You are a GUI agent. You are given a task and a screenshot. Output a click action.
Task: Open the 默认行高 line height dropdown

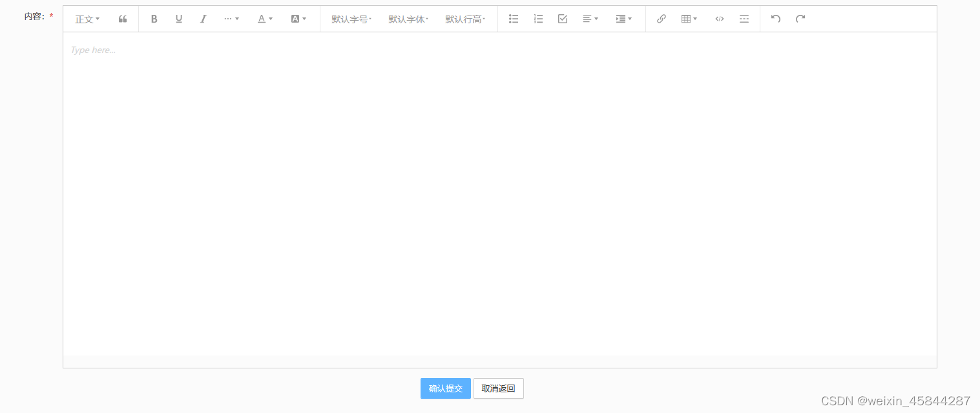click(464, 19)
